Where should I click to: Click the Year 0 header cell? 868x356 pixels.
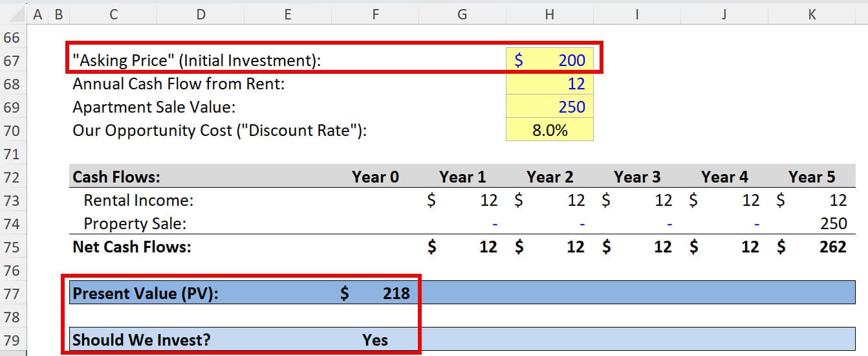375,177
